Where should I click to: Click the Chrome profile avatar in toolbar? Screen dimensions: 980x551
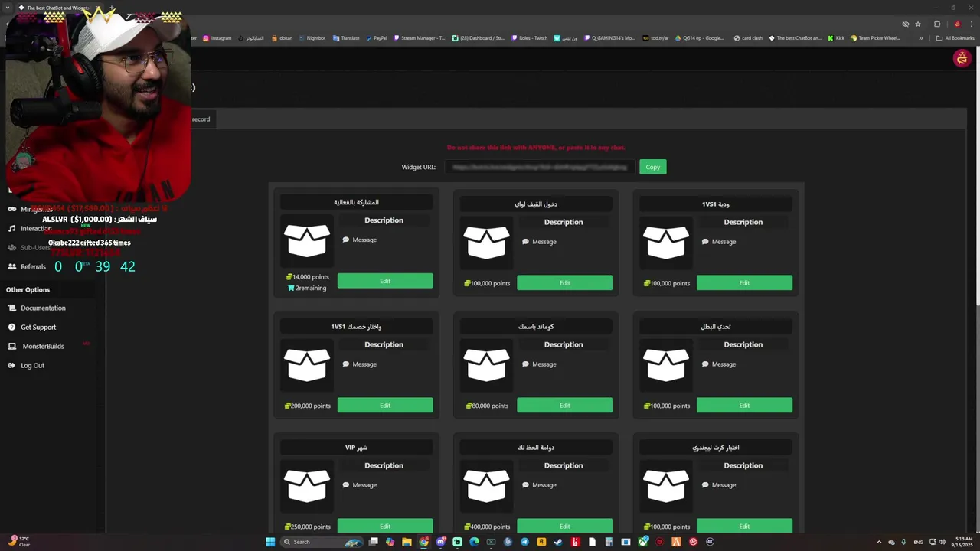pos(957,24)
